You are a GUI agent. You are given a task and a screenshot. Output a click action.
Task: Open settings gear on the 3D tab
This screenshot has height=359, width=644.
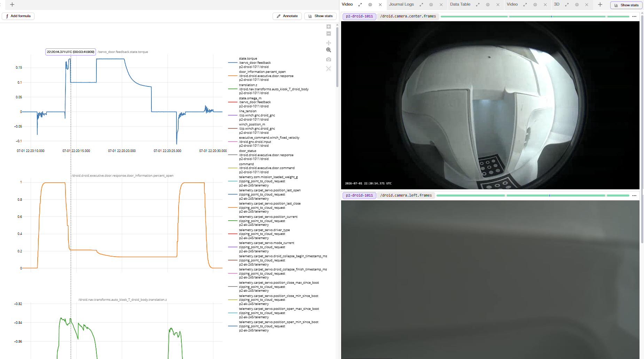tap(577, 5)
